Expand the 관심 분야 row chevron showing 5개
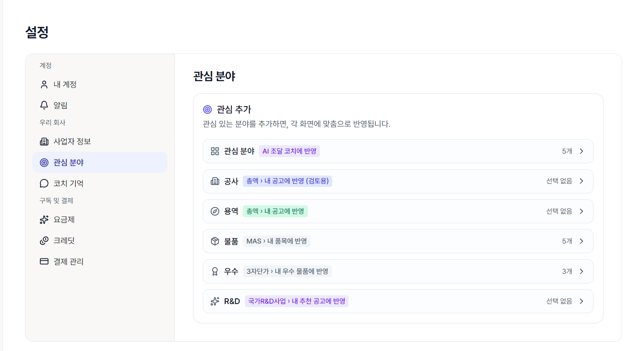This screenshot has height=351, width=644. click(x=581, y=151)
